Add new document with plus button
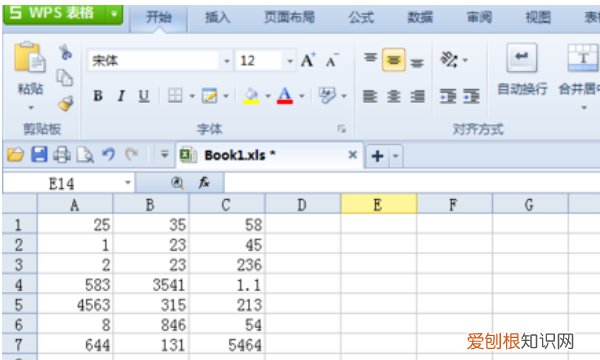The width and height of the screenshot is (600, 360). click(378, 156)
